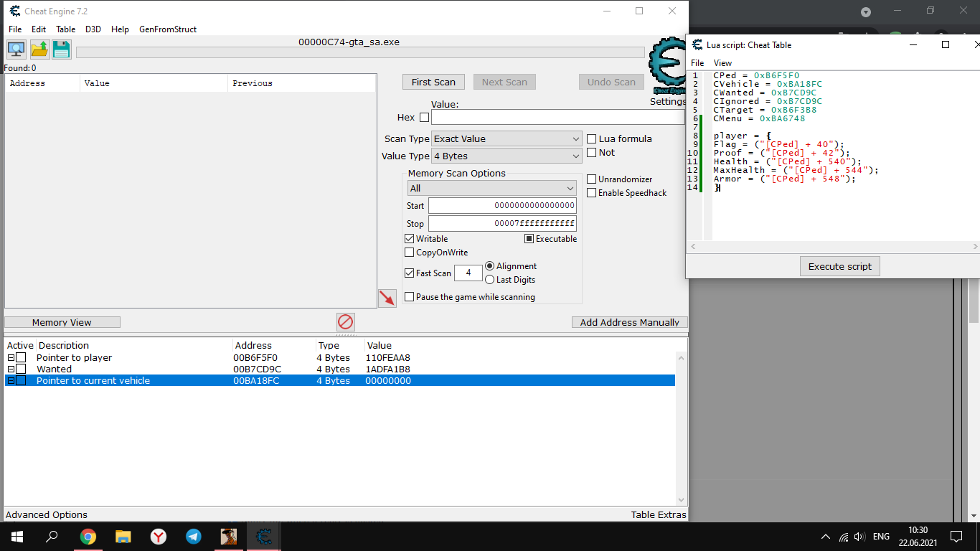Click the open folder load table icon
This screenshot has height=551, width=980.
(x=39, y=50)
